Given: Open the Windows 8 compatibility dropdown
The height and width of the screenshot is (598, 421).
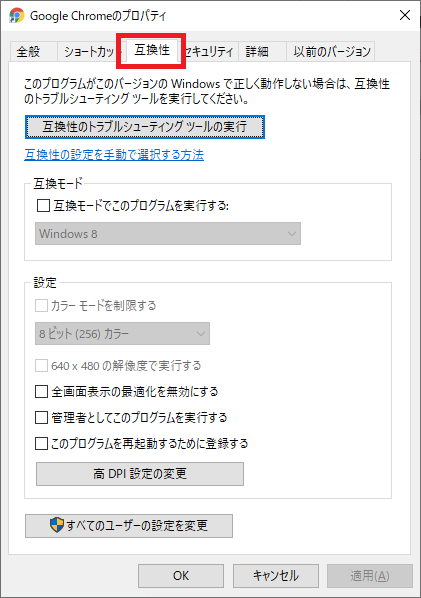Looking at the screenshot, I should pyautogui.click(x=168, y=233).
